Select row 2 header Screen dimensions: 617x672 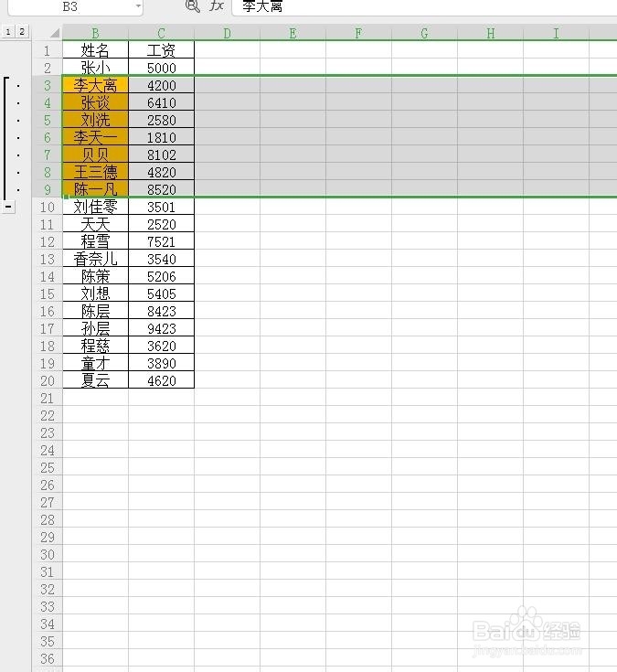pyautogui.click(x=48, y=68)
